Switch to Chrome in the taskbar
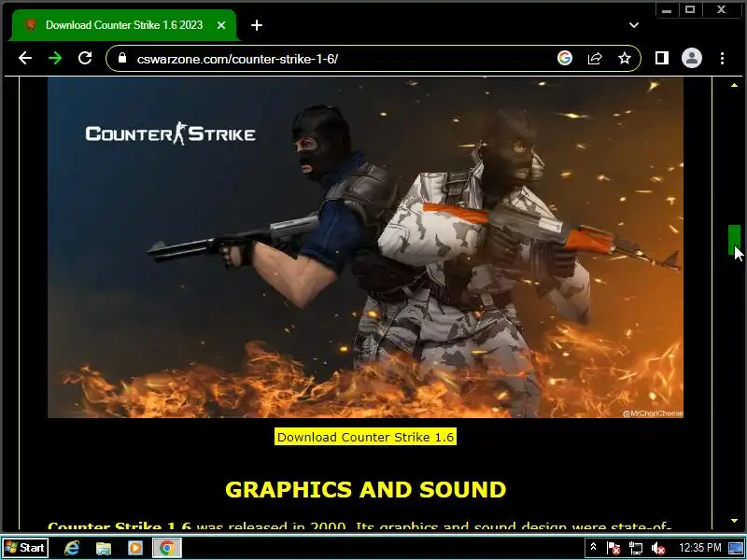The image size is (747, 560). [x=167, y=548]
